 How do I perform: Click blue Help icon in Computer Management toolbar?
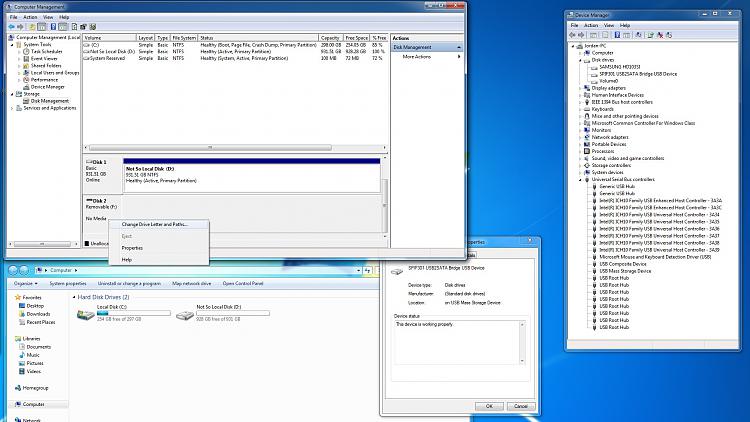[53, 27]
